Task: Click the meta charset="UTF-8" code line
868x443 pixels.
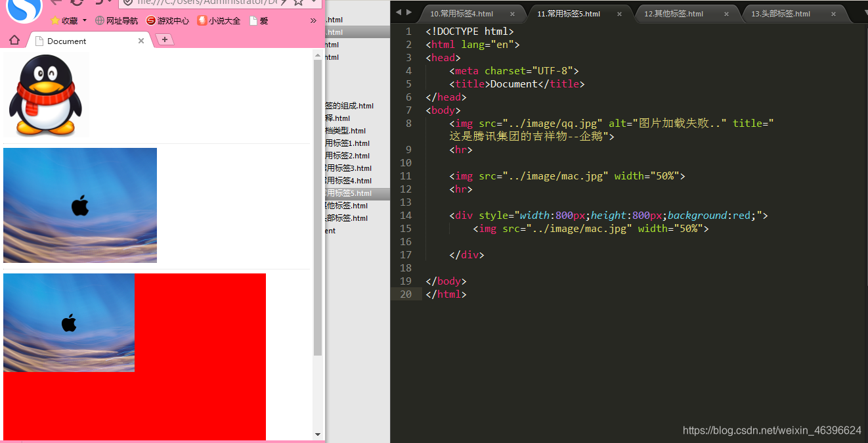Action: (514, 70)
